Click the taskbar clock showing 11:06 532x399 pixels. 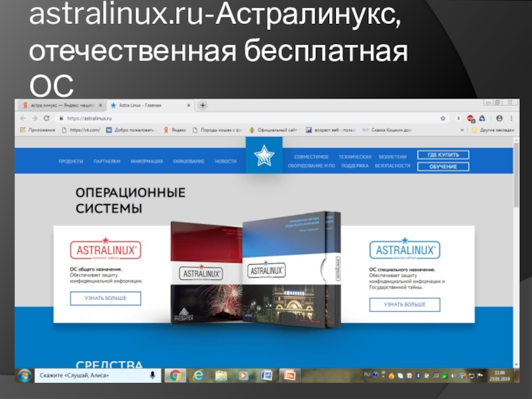tap(499, 376)
